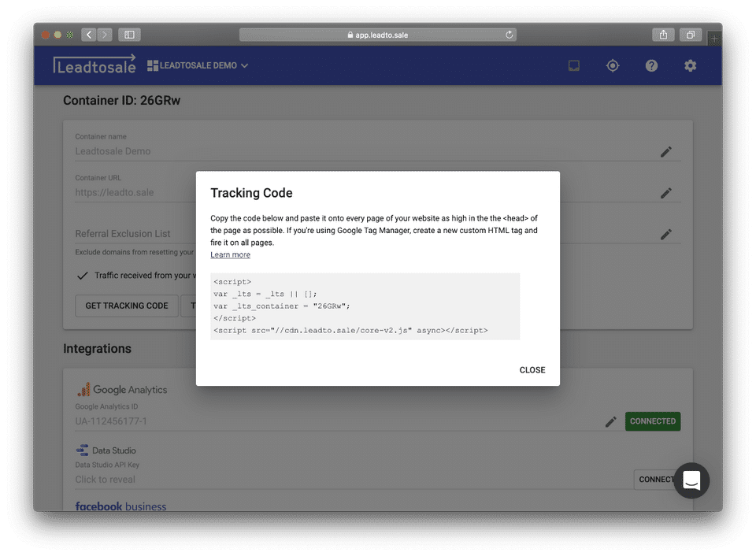Go forward with browser forward arrow
This screenshot has height=556, width=756.
[105, 35]
